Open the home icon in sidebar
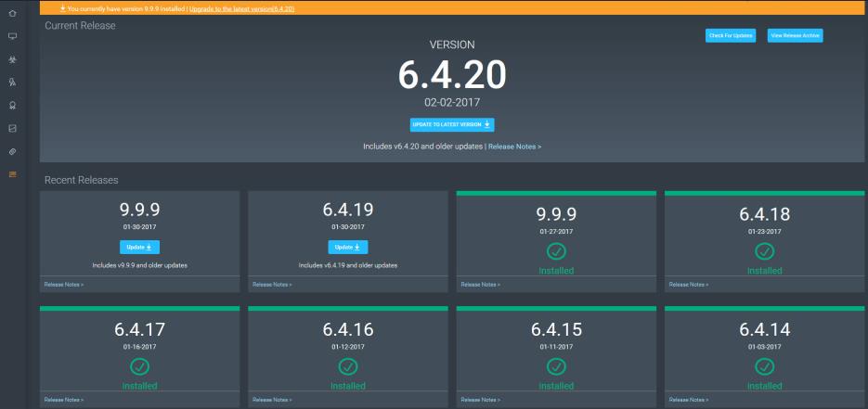The width and height of the screenshot is (868, 409). [13, 15]
